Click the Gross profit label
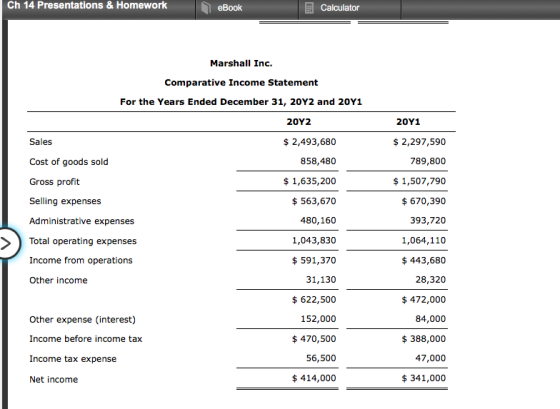Image resolution: width=560 pixels, height=409 pixels. pos(54,182)
